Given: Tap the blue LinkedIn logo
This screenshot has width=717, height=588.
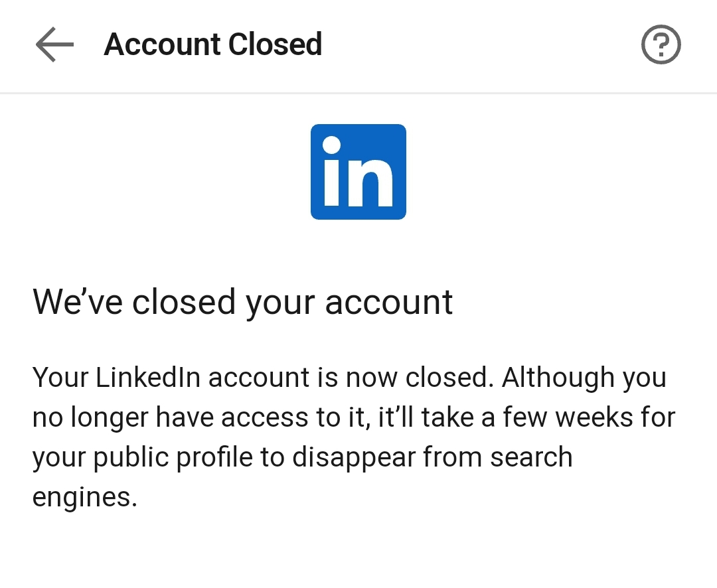Looking at the screenshot, I should [x=358, y=172].
